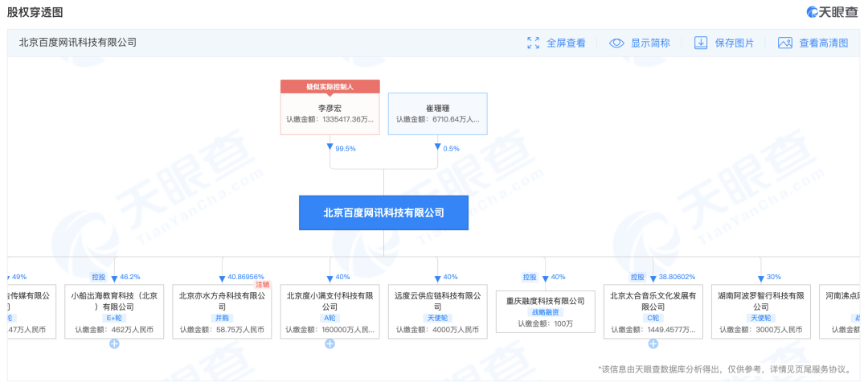Click the 30% percentage label
Screen dimensions: 868x387
[x=773, y=277]
